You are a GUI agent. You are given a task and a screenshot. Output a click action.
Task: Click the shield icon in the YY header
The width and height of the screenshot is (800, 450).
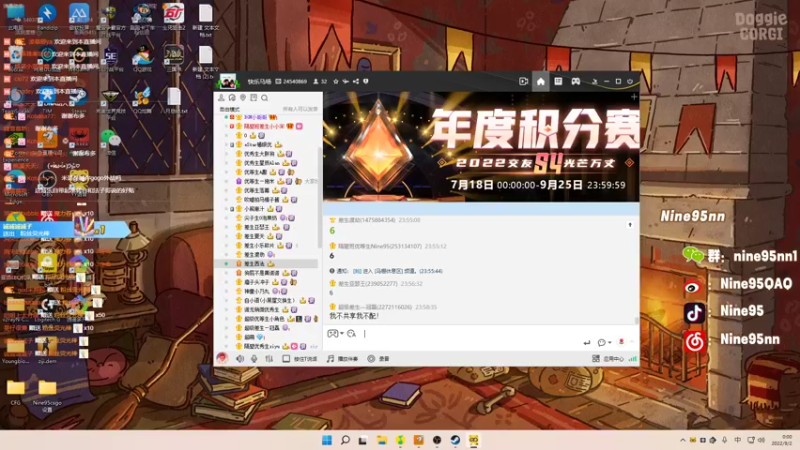coord(366,82)
